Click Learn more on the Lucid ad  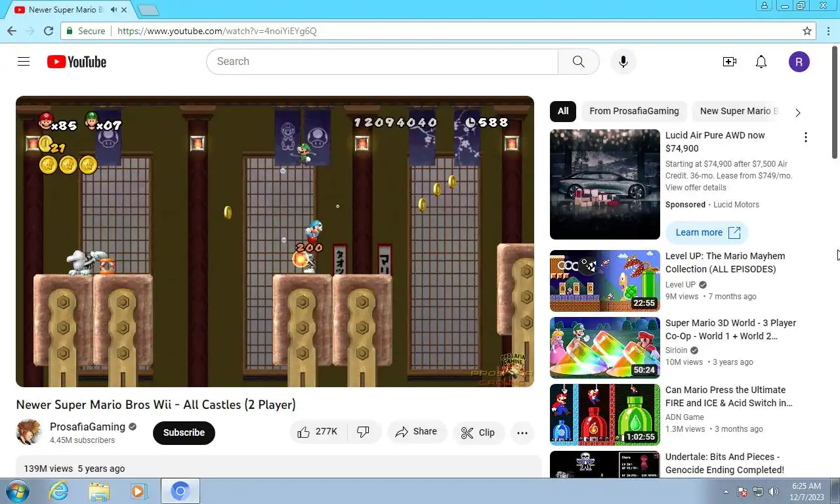[707, 232]
